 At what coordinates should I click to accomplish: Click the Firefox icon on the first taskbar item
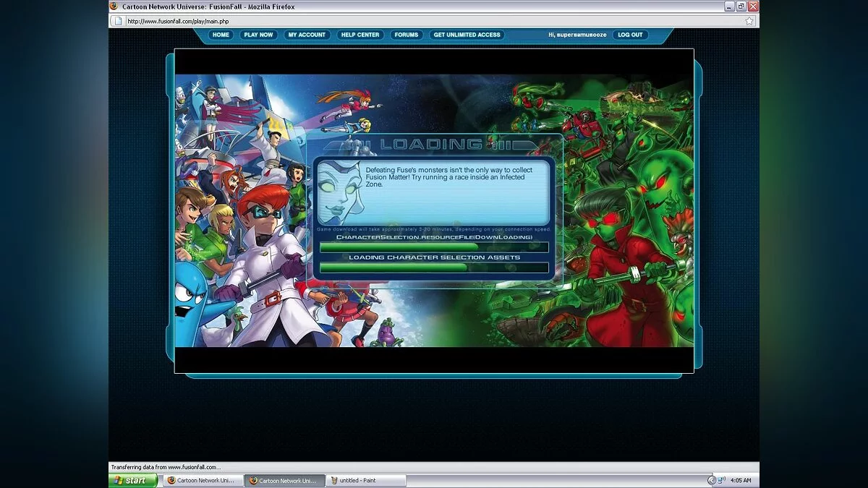[171, 480]
